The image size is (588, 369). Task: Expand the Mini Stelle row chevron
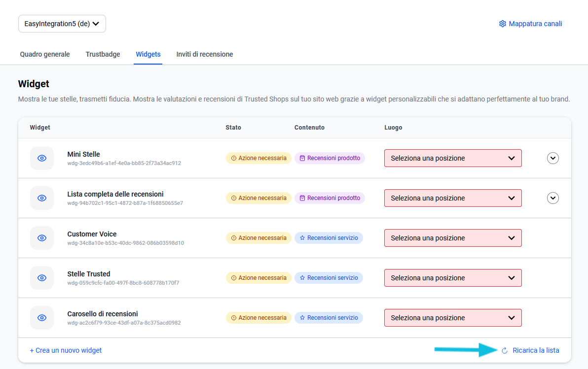[x=553, y=158]
